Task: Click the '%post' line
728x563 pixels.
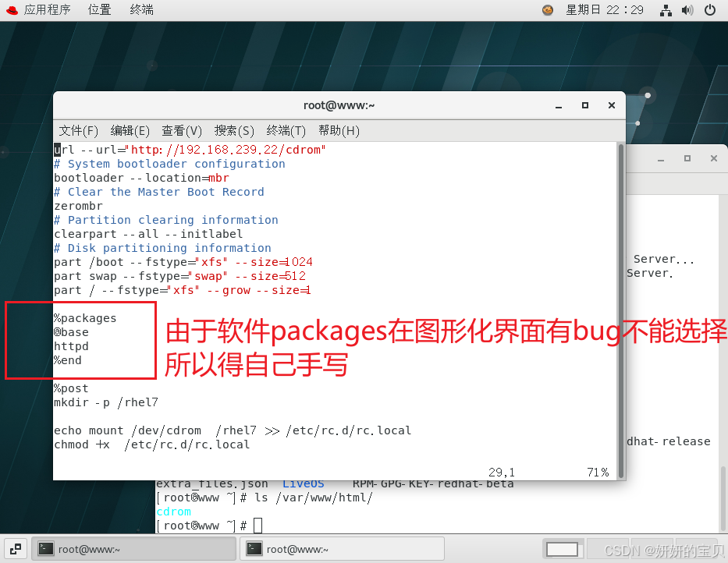Action: [x=71, y=388]
